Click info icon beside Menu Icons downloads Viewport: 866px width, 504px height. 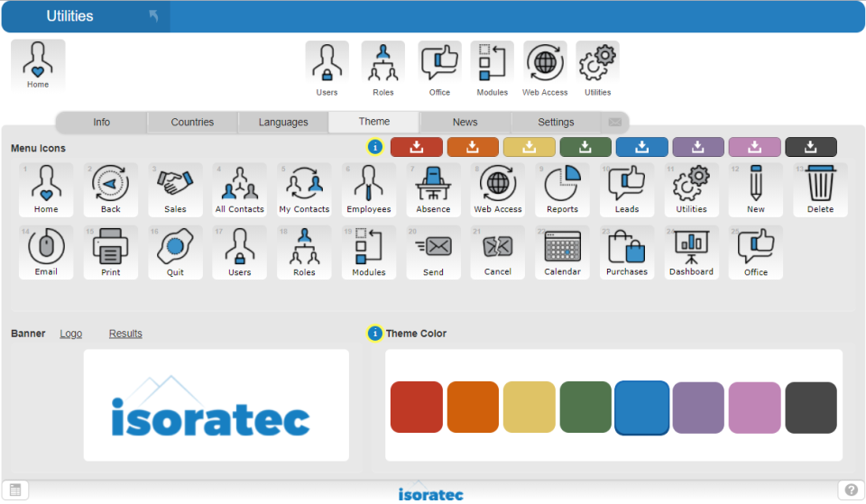(x=375, y=147)
